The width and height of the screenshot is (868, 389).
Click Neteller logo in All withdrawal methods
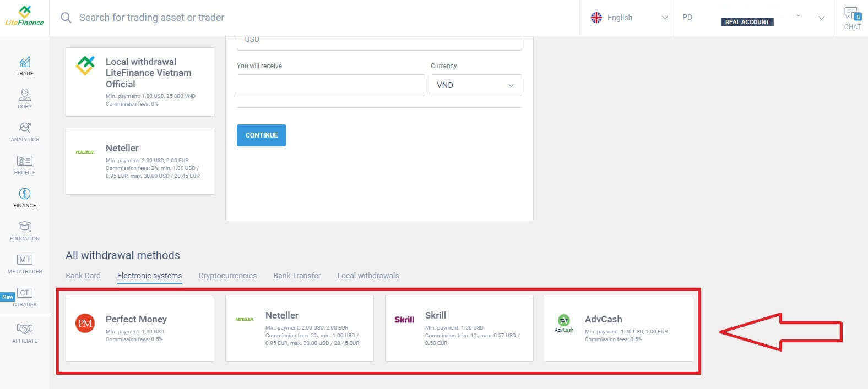click(x=245, y=319)
